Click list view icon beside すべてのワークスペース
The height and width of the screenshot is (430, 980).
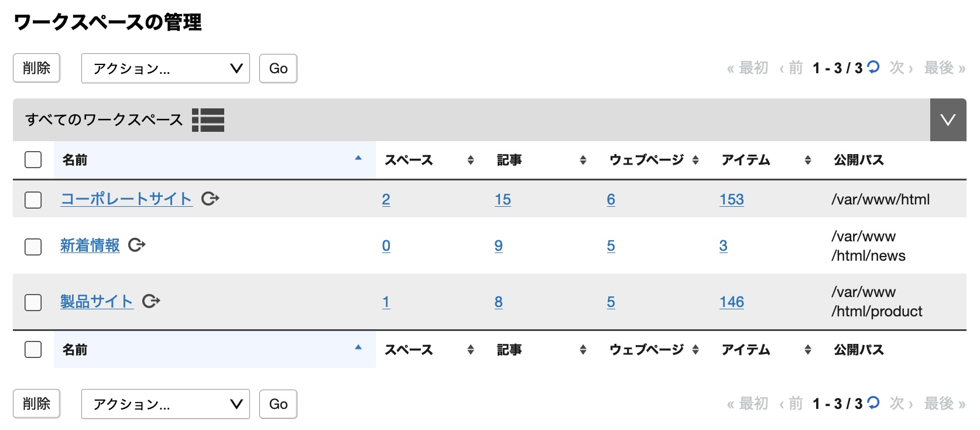coord(208,120)
